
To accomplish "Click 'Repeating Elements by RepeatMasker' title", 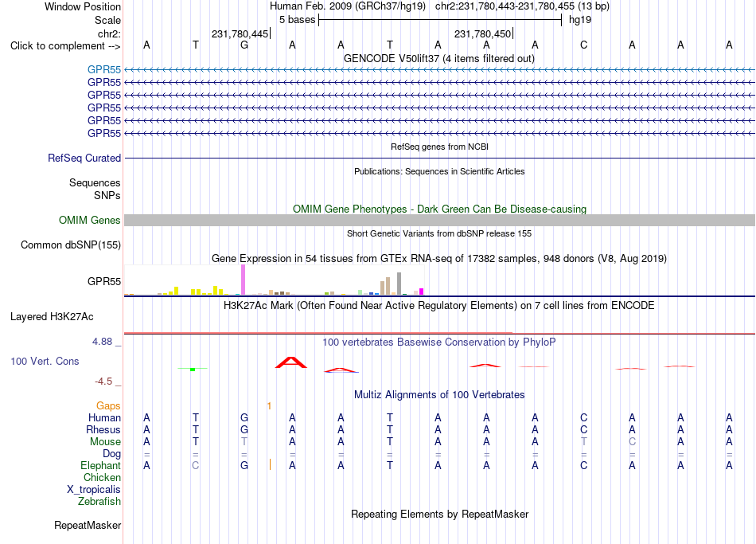I will point(439,514).
